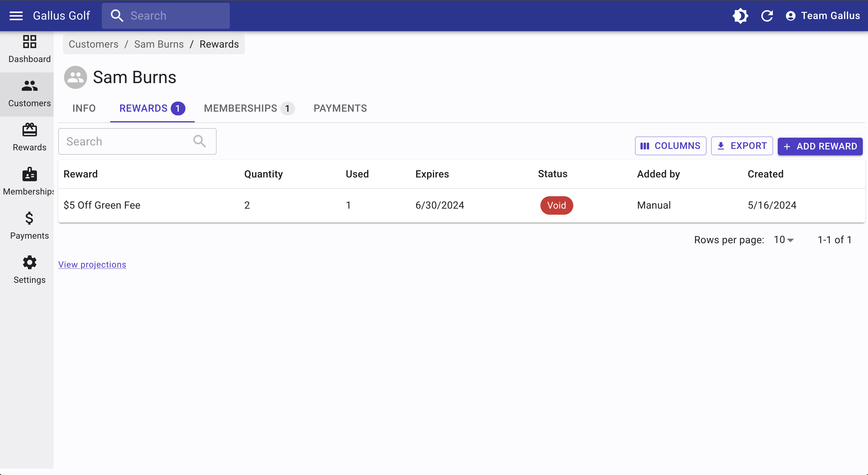Click the Sam Burns avatar icon
The image size is (868, 475).
click(76, 77)
